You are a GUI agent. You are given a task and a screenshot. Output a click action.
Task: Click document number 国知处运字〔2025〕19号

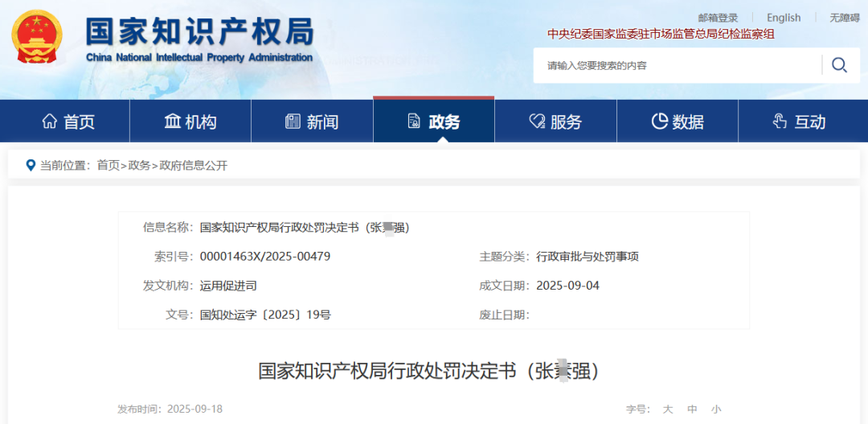[265, 315]
